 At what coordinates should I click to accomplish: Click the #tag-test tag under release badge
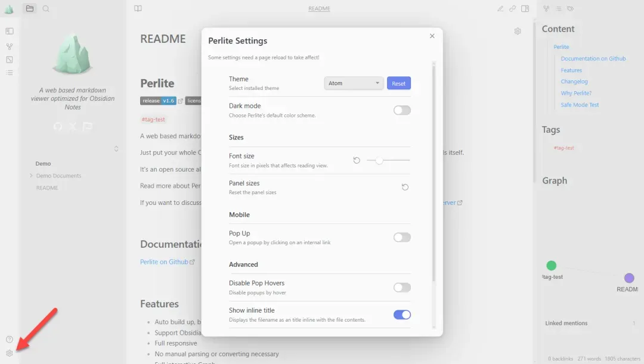(153, 119)
